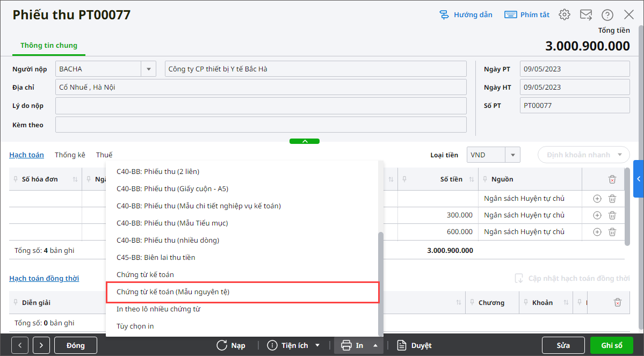This screenshot has width=644, height=356.
Task: Switch to the Thuế tab
Action: pos(104,155)
